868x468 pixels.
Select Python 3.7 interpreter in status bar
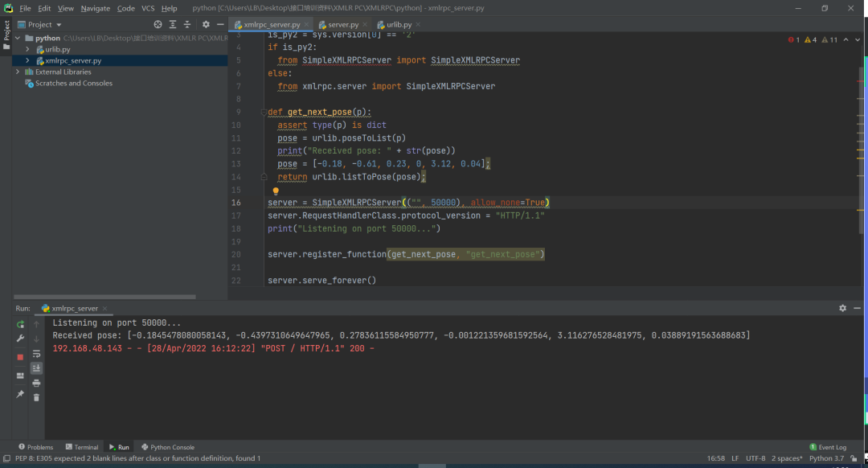click(825, 458)
